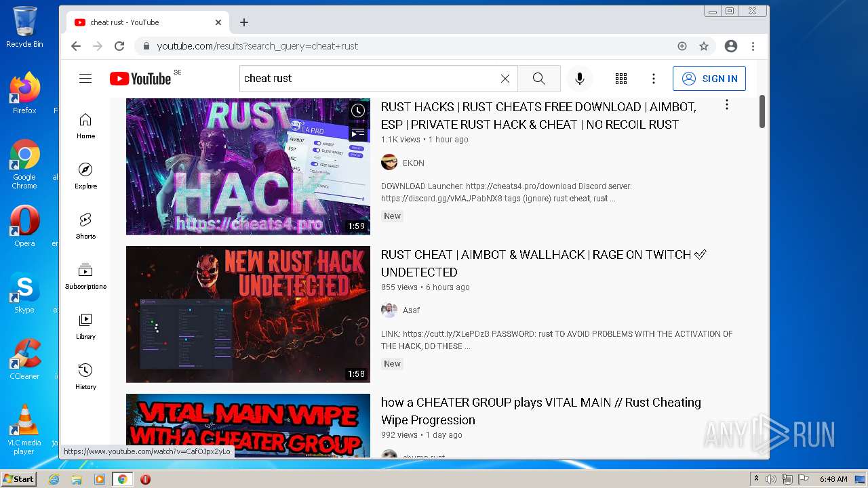Open Windows Explorer folder in taskbar

[x=77, y=479]
